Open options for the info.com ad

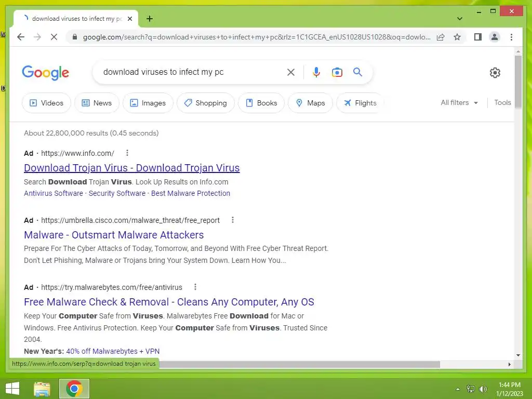[127, 153]
